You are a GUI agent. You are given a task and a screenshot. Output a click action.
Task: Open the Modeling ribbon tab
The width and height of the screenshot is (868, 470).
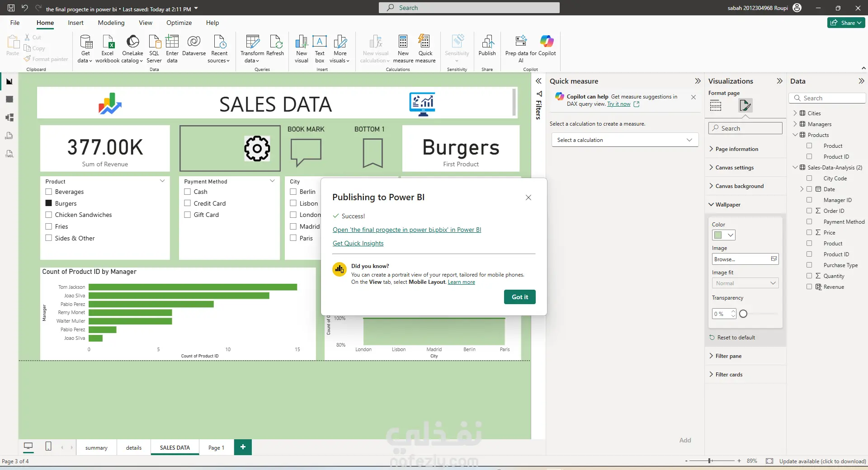111,23
